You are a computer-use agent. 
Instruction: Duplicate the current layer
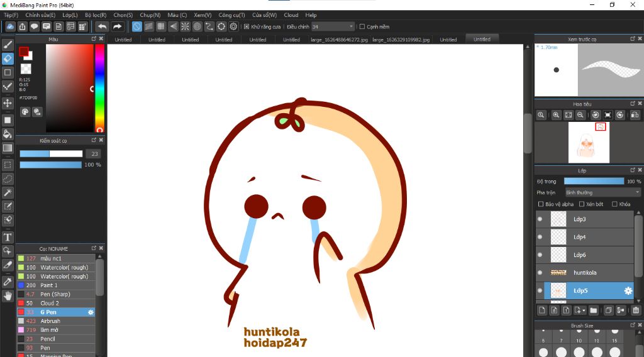(x=609, y=310)
